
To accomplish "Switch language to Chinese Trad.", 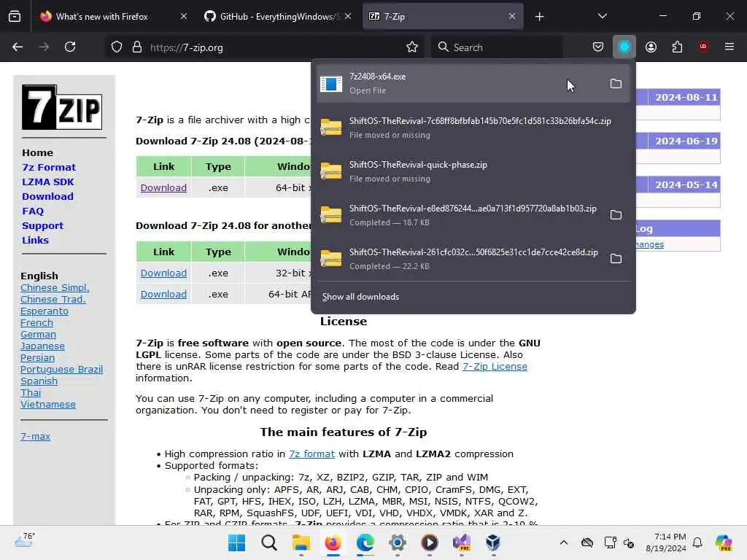I will 53,299.
